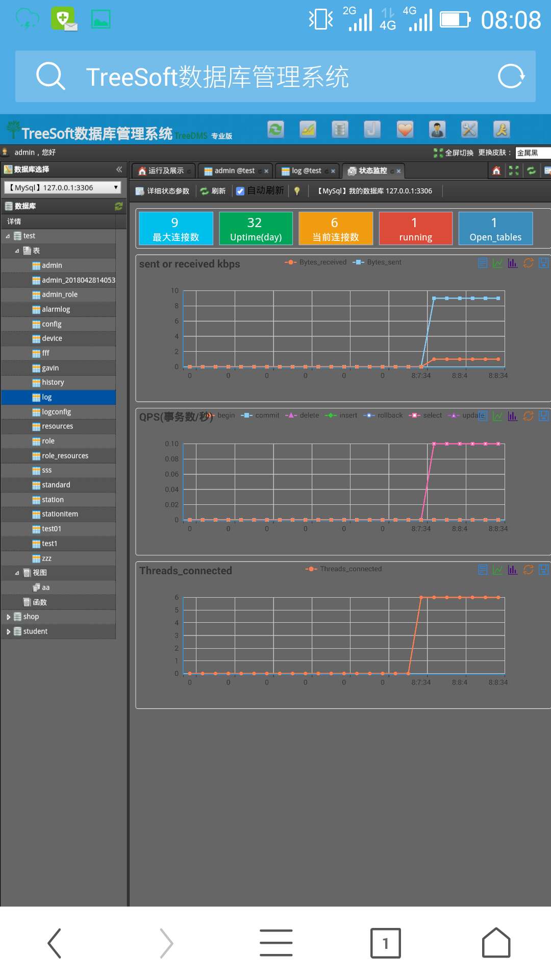Switch the Threads_connected chart to bars
The width and height of the screenshot is (551, 980).
point(513,570)
